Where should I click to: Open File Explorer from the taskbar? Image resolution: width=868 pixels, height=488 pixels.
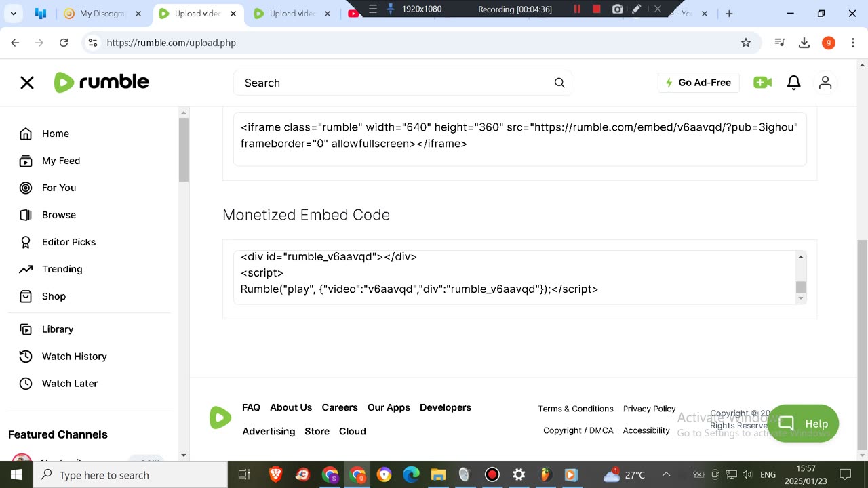point(438,475)
